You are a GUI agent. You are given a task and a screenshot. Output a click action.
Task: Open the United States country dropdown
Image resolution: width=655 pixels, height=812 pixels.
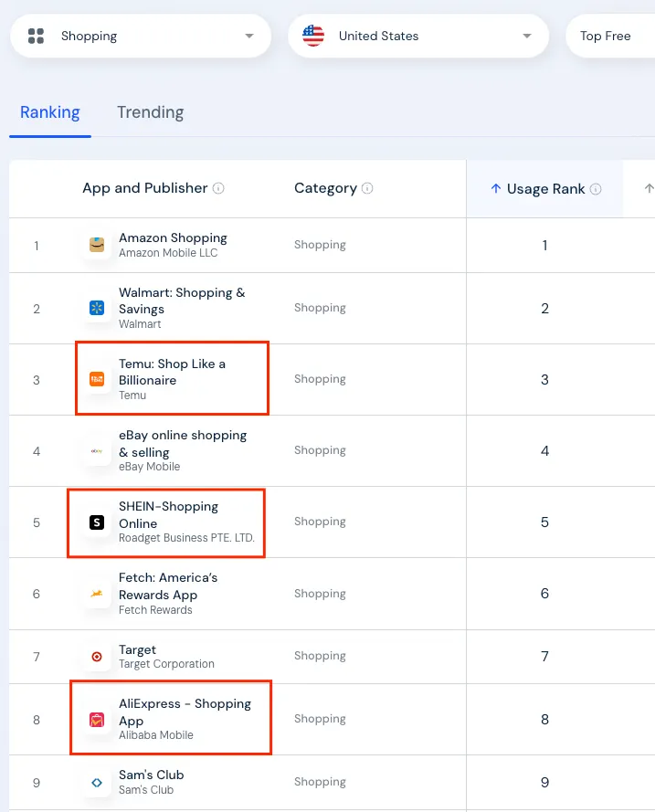[x=417, y=36]
